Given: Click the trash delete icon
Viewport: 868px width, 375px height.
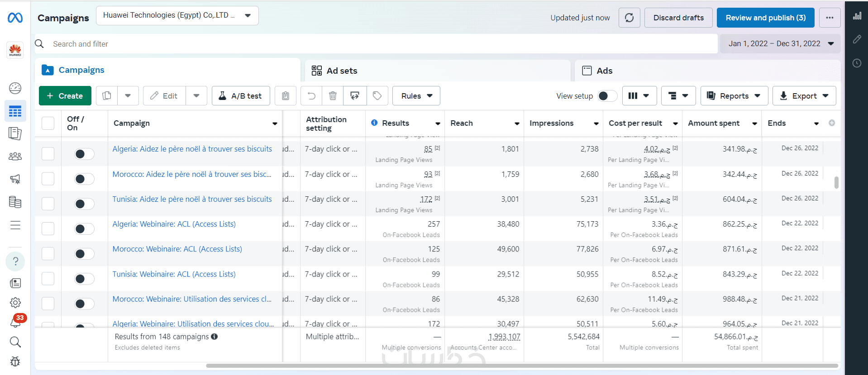Looking at the screenshot, I should [x=333, y=96].
